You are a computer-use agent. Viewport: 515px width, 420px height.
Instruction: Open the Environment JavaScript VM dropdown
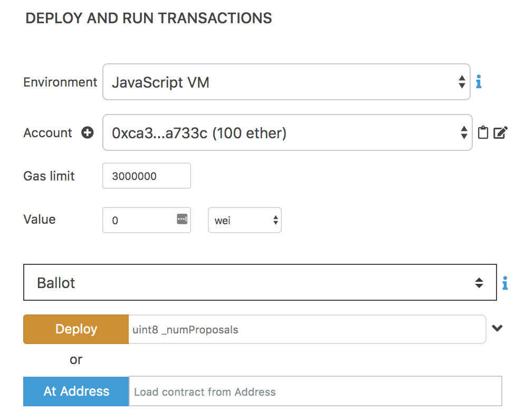coord(286,82)
